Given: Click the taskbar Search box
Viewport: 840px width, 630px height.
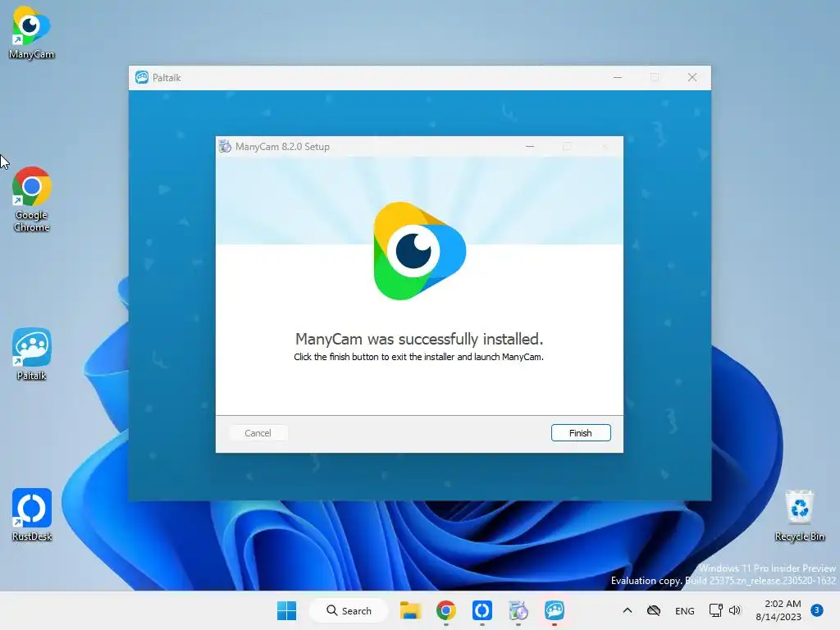Looking at the screenshot, I should (349, 610).
